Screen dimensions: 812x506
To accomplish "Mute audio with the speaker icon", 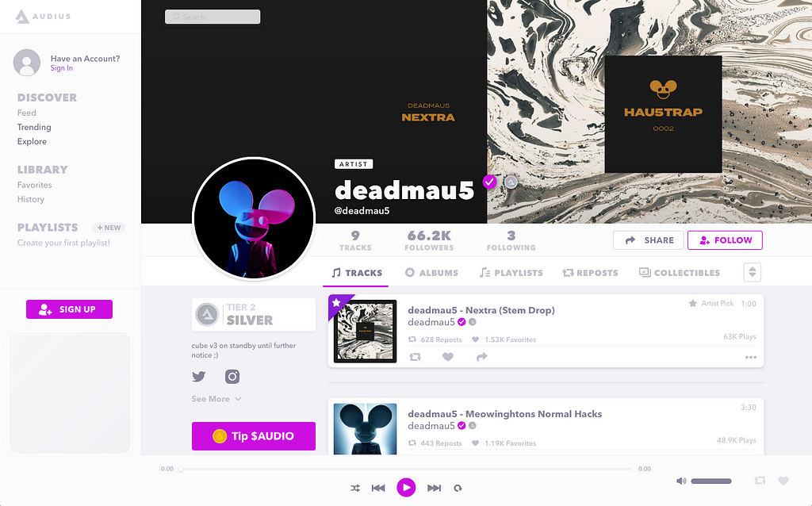I will [681, 481].
